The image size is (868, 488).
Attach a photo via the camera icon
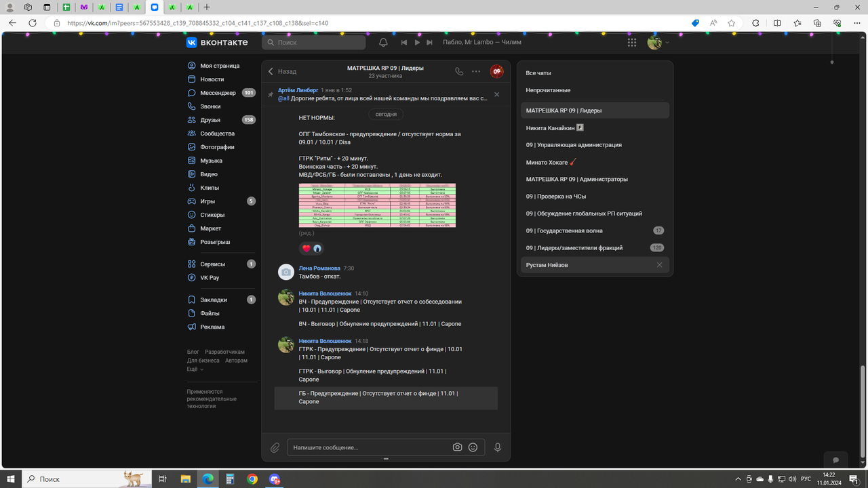pos(458,447)
